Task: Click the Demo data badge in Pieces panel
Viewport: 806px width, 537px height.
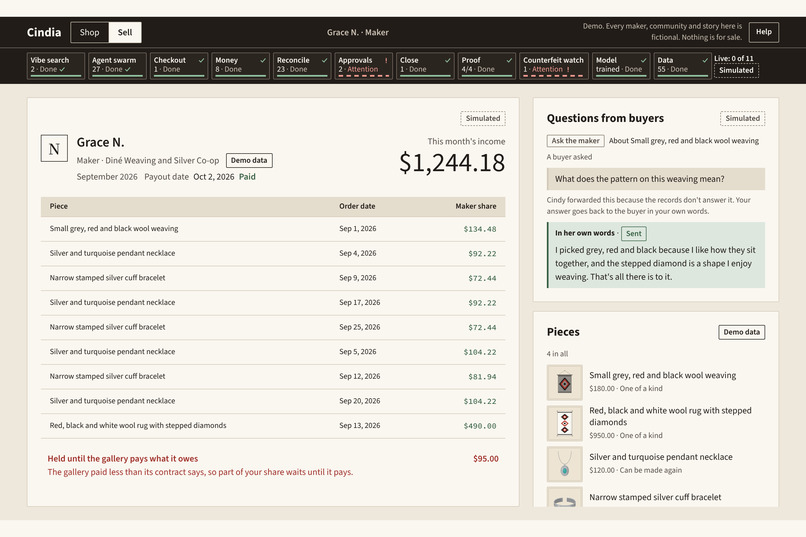Action: click(741, 332)
